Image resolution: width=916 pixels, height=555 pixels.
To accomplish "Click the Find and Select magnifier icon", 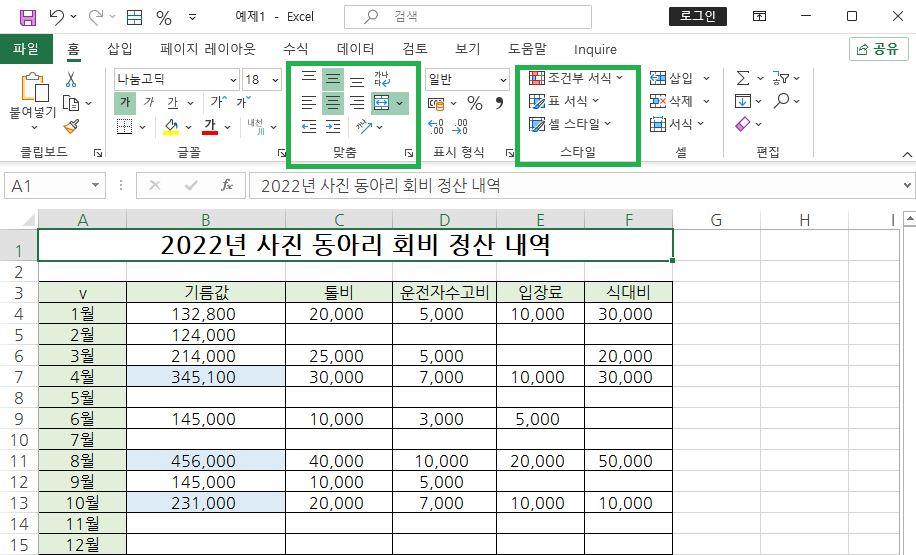I will (781, 101).
